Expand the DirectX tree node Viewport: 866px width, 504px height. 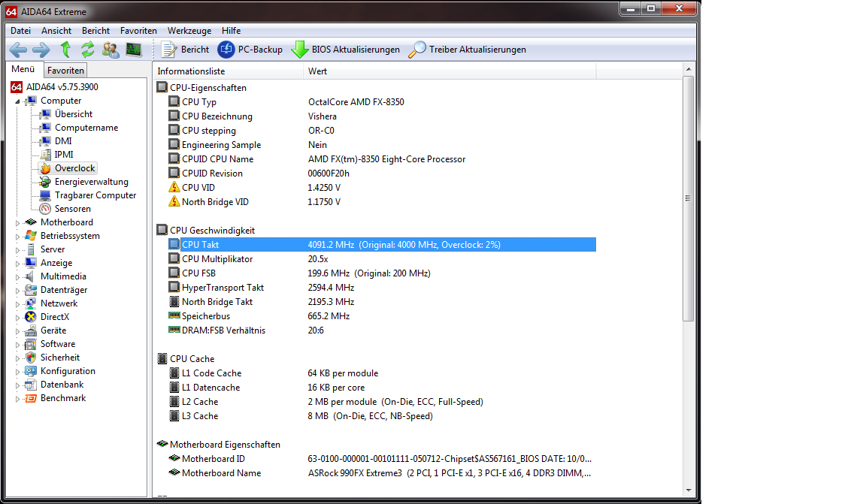tap(17, 318)
